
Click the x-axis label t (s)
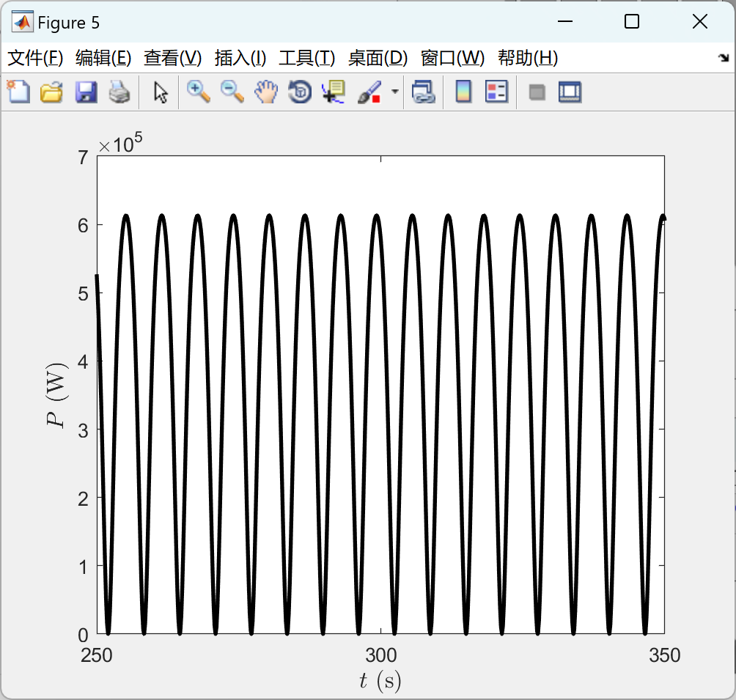point(380,681)
